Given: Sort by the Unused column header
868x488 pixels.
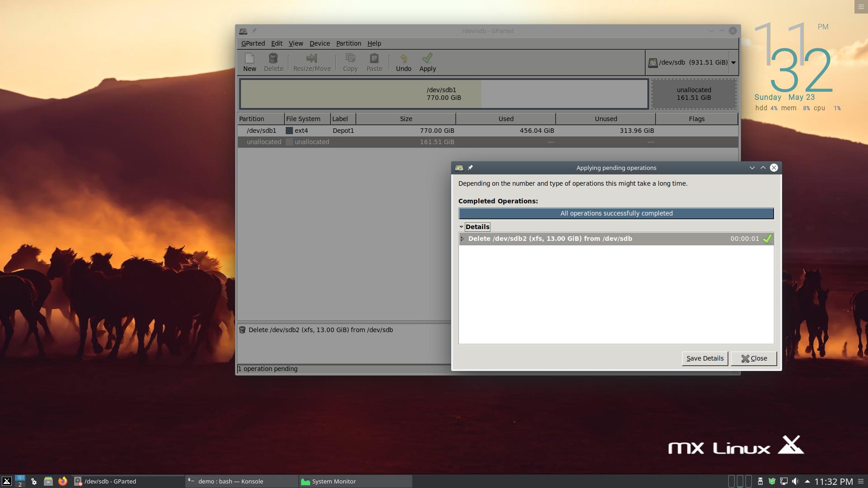Looking at the screenshot, I should coord(606,119).
